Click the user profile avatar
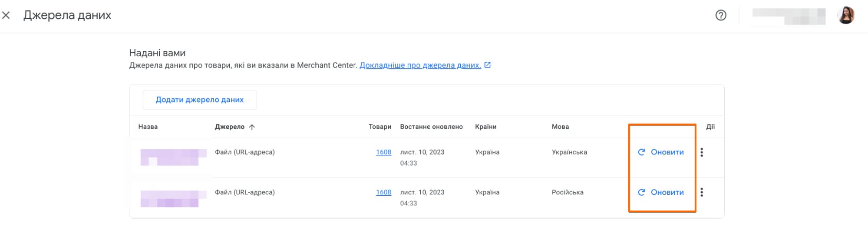The width and height of the screenshot is (868, 231). (x=845, y=15)
